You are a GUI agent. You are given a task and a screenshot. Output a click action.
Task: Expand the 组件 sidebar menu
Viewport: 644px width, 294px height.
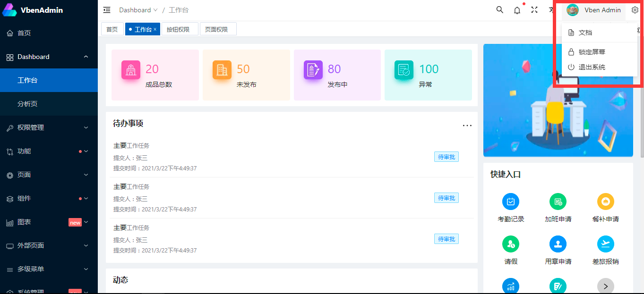[86, 198]
